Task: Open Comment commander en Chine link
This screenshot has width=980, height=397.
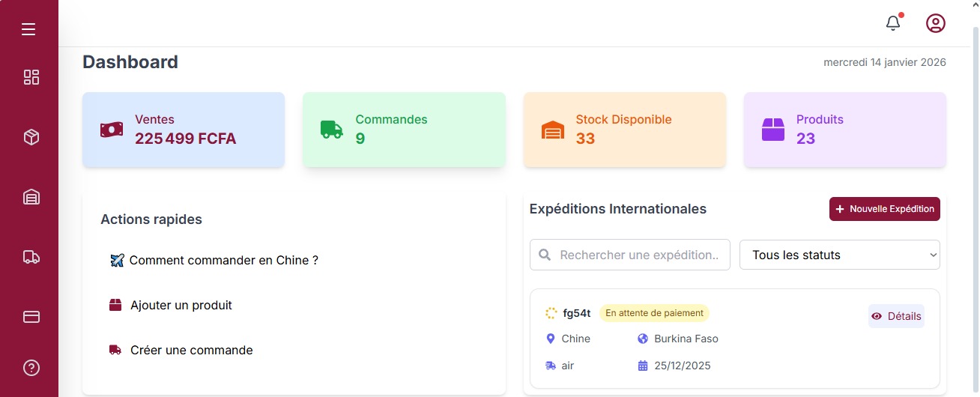Action: 223,261
